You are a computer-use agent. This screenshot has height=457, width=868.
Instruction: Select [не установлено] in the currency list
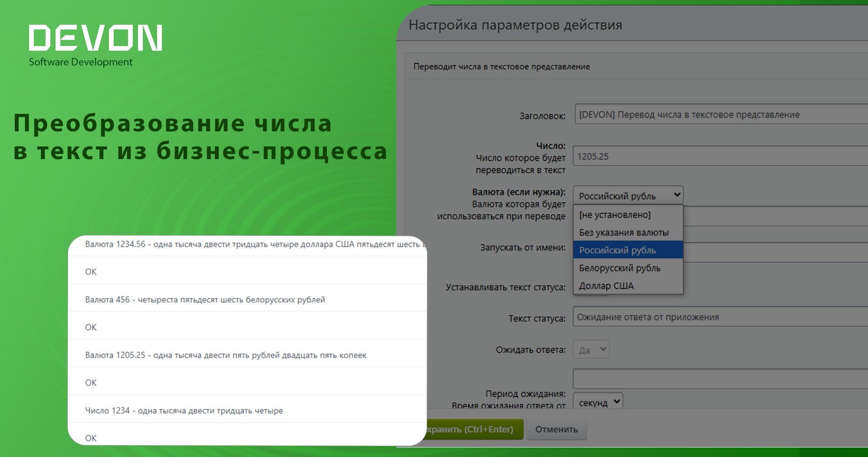(x=628, y=215)
